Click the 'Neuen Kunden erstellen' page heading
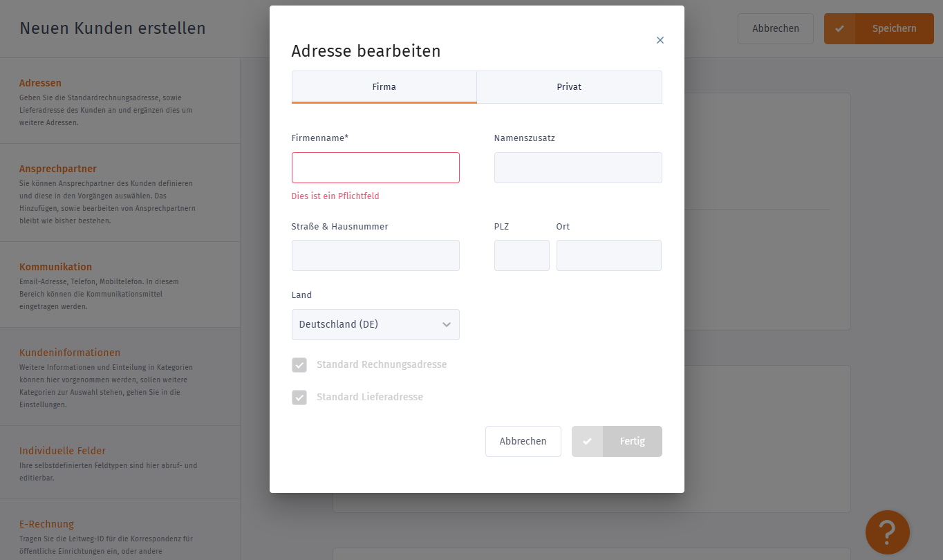This screenshot has width=943, height=560. point(113,28)
